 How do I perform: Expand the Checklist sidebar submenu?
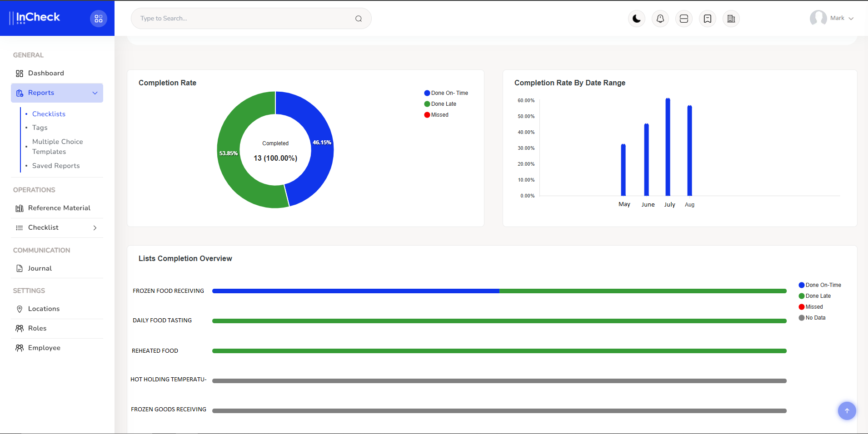[95, 228]
